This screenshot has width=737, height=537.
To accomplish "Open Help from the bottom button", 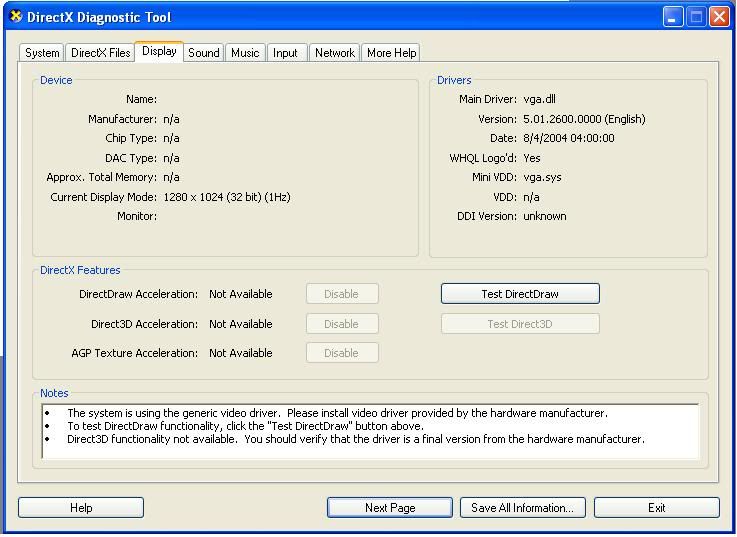I will [x=81, y=508].
